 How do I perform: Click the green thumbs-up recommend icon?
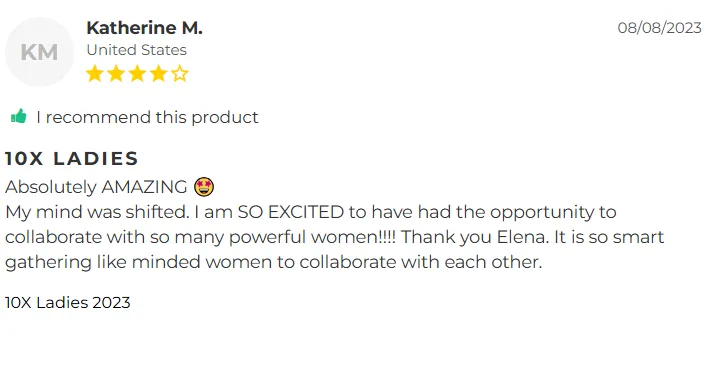[19, 117]
